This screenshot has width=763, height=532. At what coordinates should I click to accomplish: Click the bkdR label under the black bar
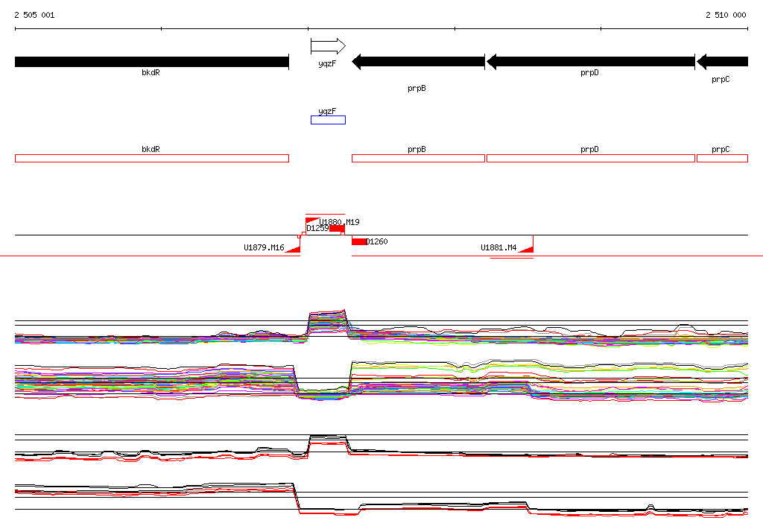tap(151, 72)
